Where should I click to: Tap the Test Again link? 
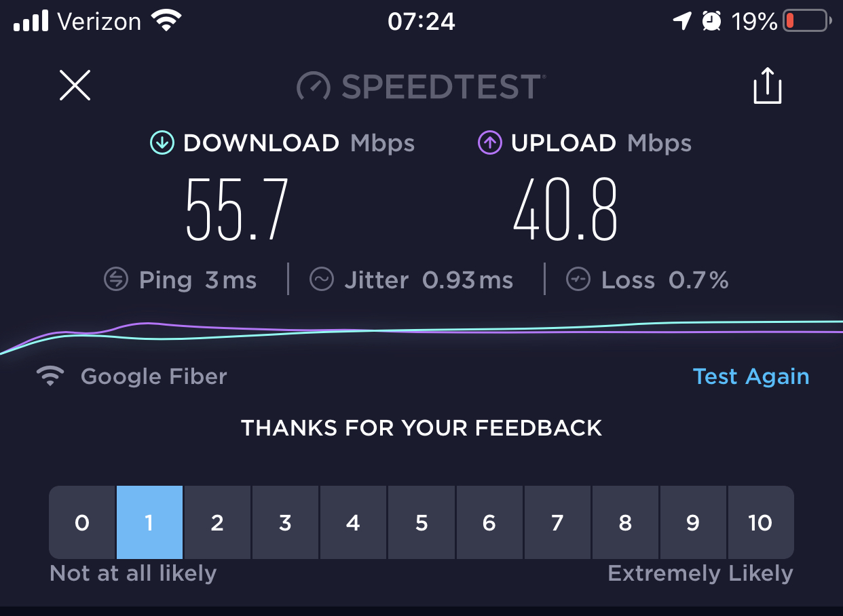pyautogui.click(x=751, y=377)
